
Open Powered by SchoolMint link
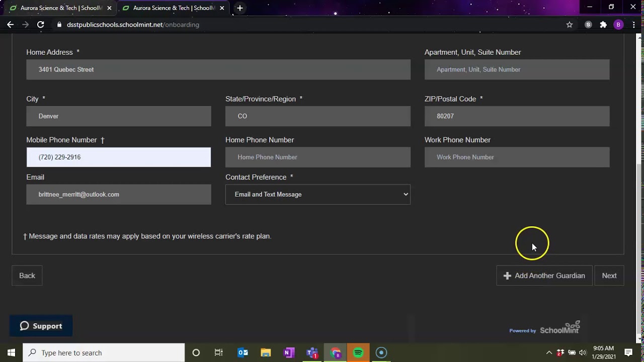544,328
